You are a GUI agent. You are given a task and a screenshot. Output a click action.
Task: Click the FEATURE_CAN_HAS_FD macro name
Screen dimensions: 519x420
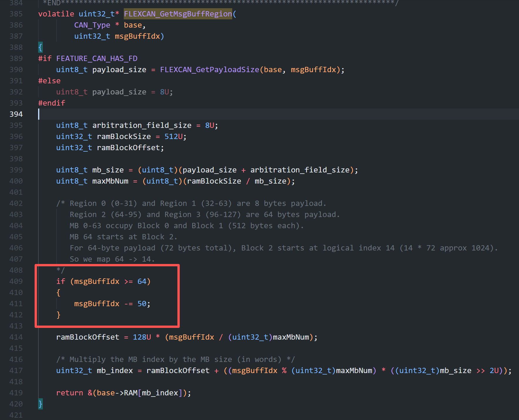[97, 58]
